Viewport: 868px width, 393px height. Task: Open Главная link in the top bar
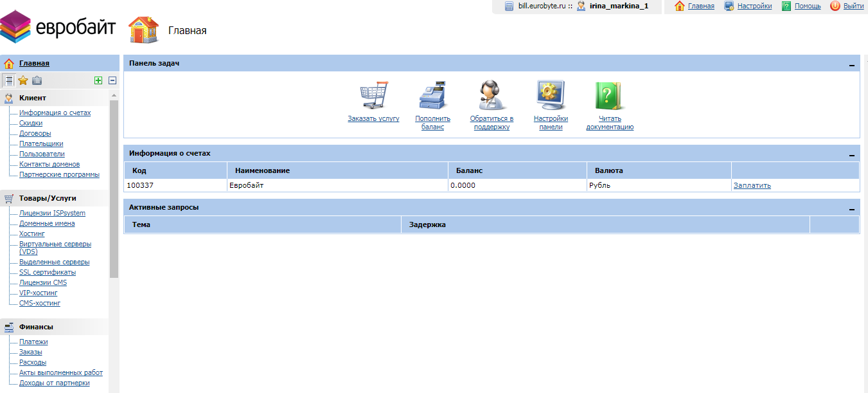pos(701,6)
